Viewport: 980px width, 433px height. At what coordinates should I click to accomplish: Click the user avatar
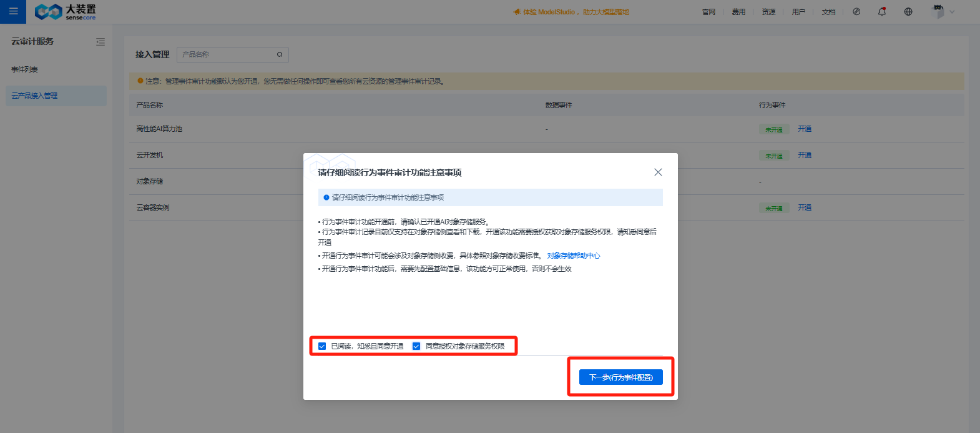click(938, 11)
